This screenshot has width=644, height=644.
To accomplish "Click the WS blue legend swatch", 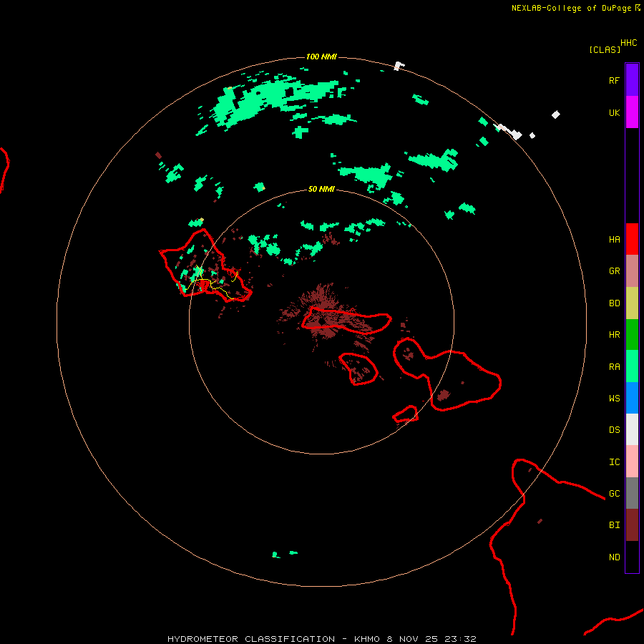I will click(632, 398).
